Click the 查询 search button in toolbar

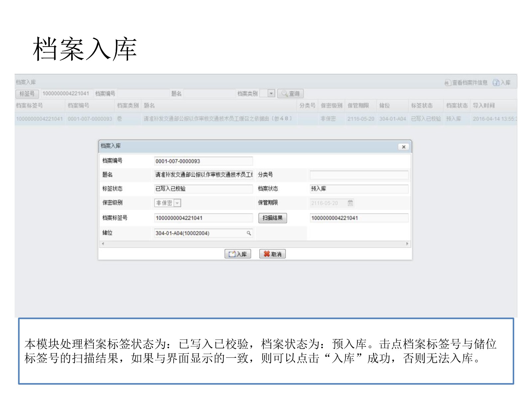click(x=290, y=93)
